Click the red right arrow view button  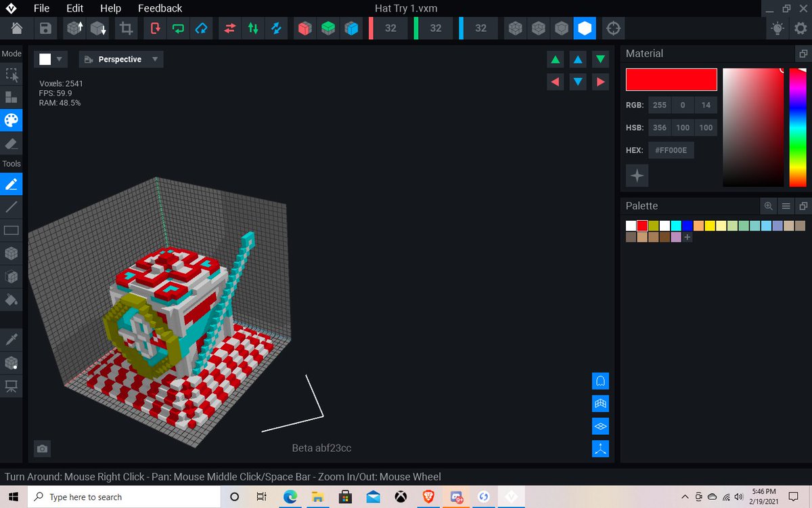click(600, 82)
